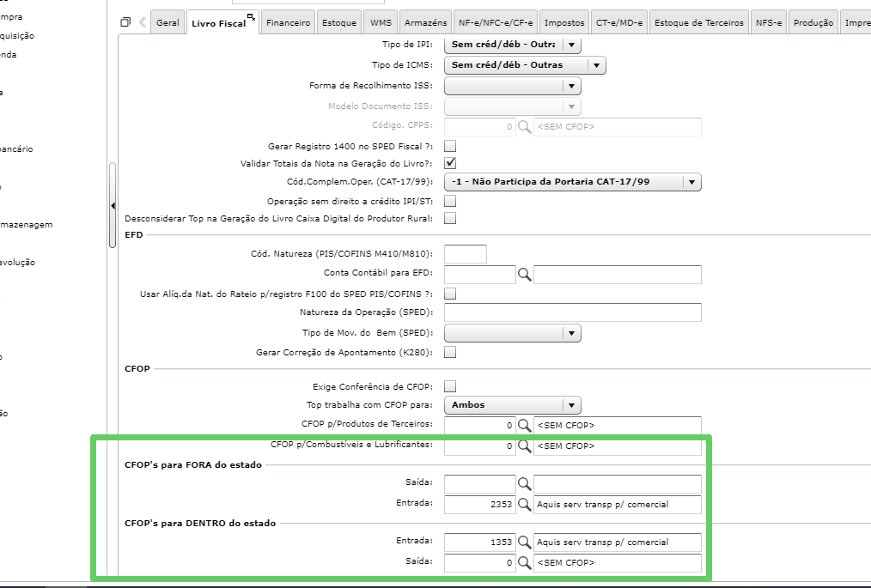Click Entrada code field showing 2353
The height and width of the screenshot is (588, 871).
click(x=480, y=504)
